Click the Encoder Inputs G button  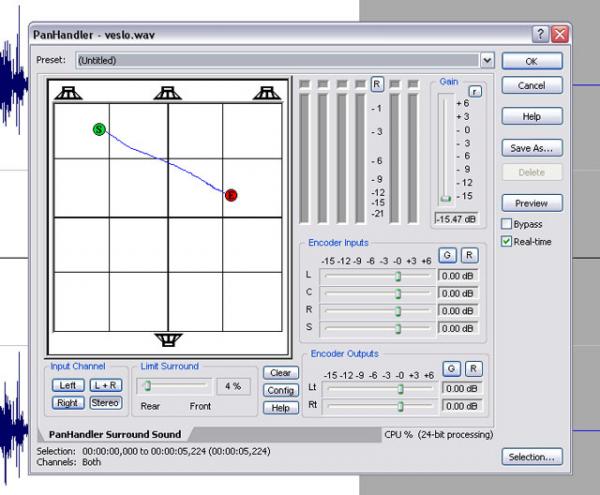450,255
